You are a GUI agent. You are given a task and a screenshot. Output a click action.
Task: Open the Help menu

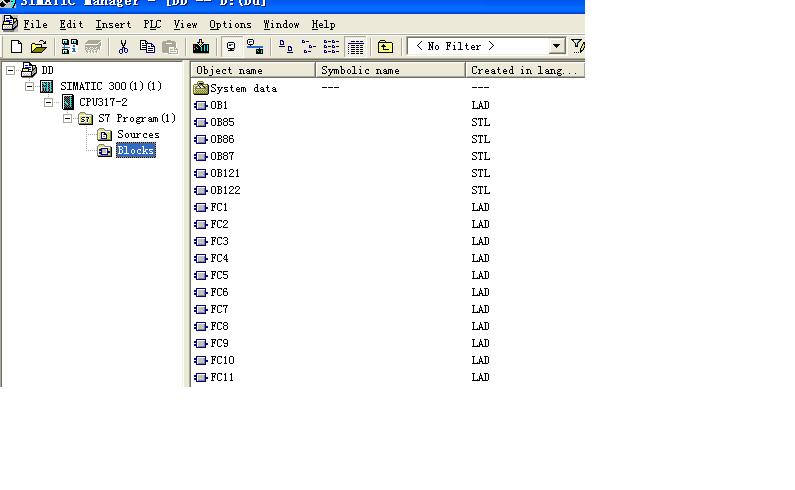pyautogui.click(x=323, y=24)
